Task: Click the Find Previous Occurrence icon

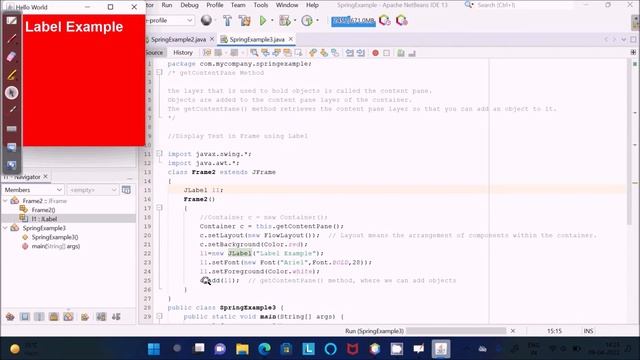Action: (265, 53)
